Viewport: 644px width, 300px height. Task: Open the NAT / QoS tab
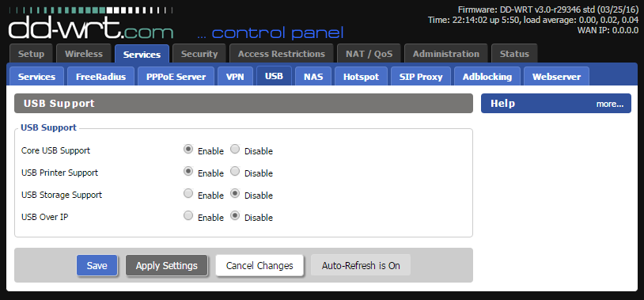pyautogui.click(x=369, y=53)
